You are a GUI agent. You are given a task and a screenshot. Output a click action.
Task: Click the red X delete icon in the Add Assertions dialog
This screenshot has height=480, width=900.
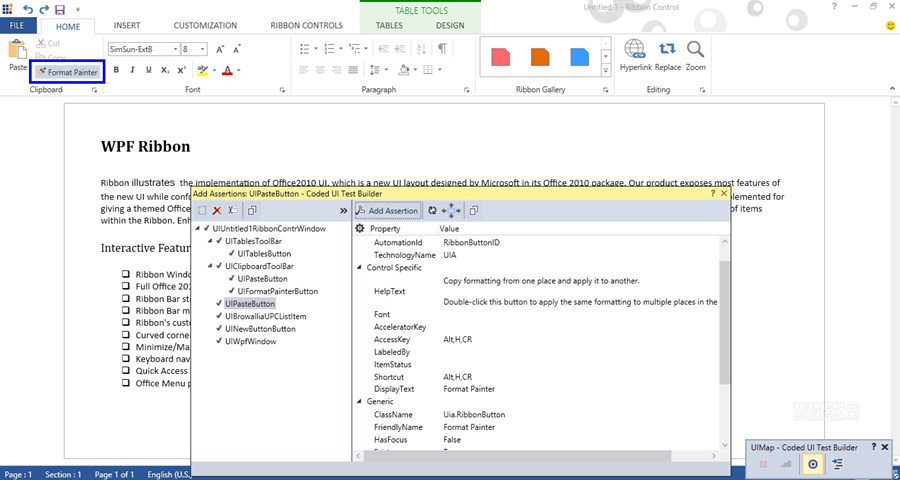(x=217, y=211)
